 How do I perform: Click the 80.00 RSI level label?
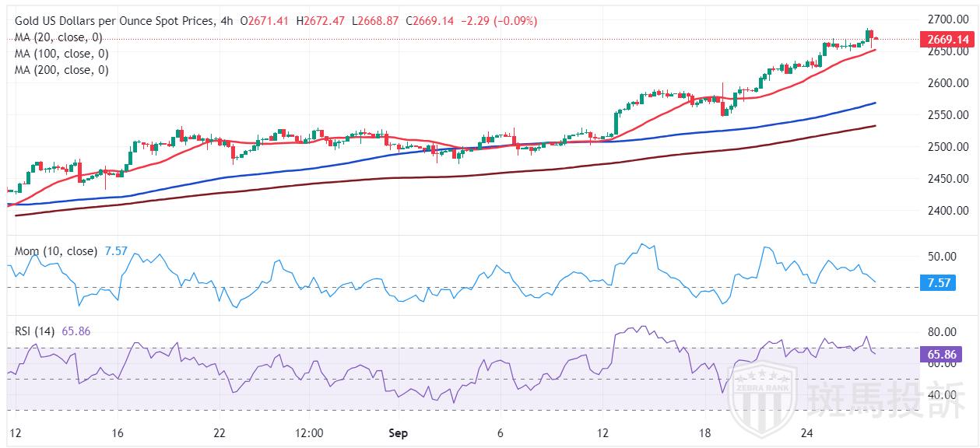point(943,331)
